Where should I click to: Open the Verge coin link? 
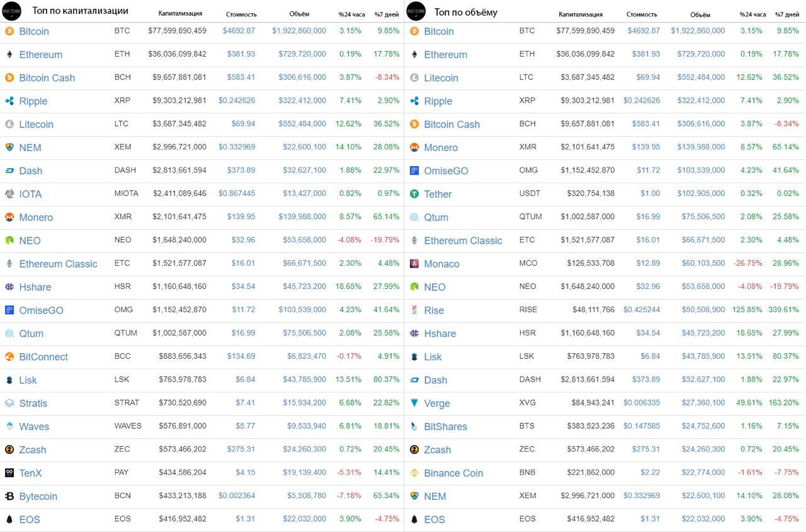[437, 404]
